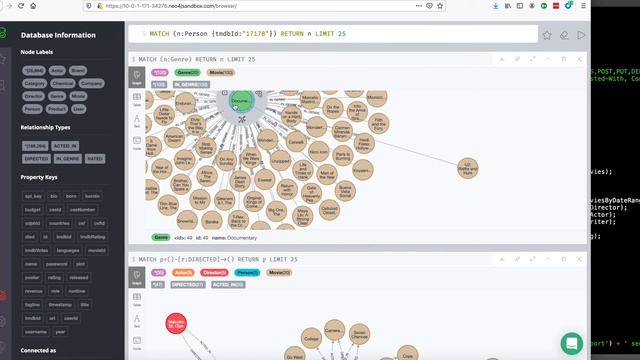Select the IN_GENRE relationship chip in the results
The image size is (640, 360).
pyautogui.click(x=191, y=84)
